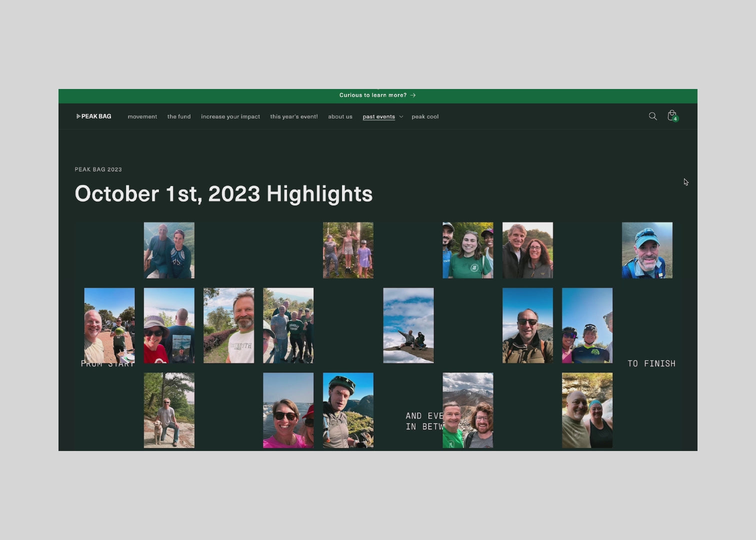
Task: Open the peak cool menu item
Action: [425, 116]
